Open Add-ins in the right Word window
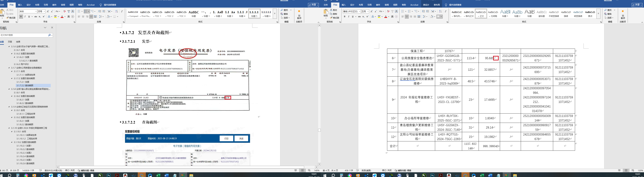This screenshot has width=644, height=177. click(x=623, y=15)
